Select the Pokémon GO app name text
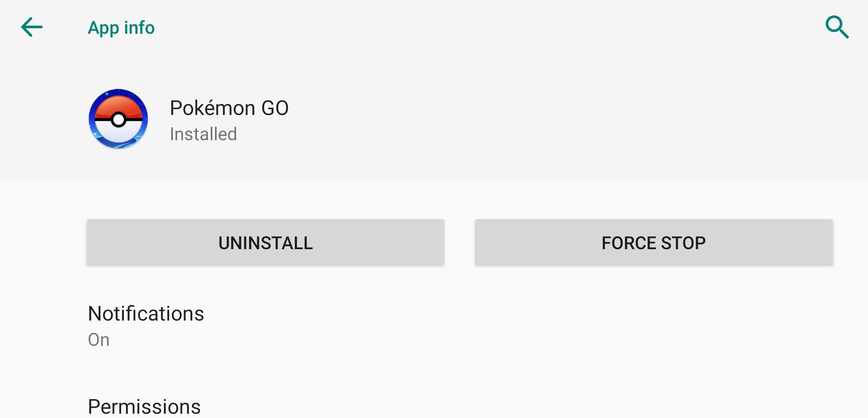 (x=229, y=108)
